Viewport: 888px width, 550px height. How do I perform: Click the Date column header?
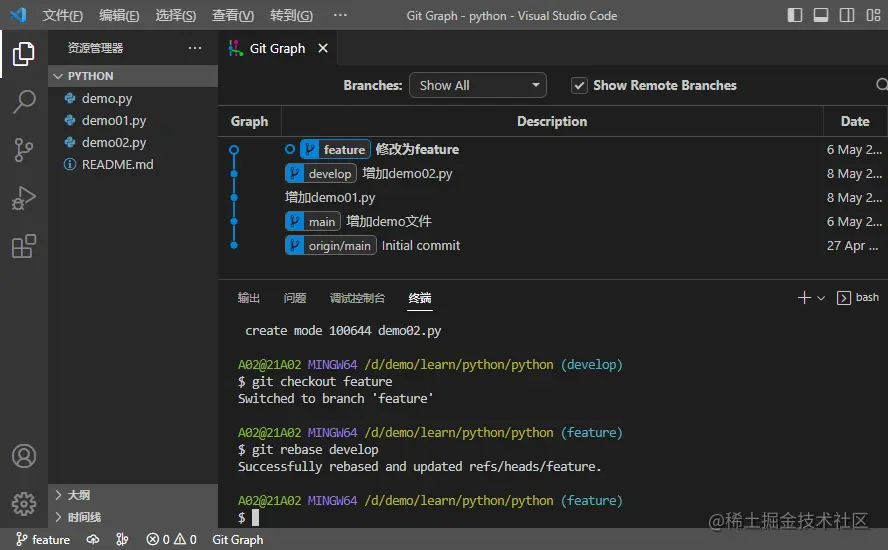(x=855, y=121)
